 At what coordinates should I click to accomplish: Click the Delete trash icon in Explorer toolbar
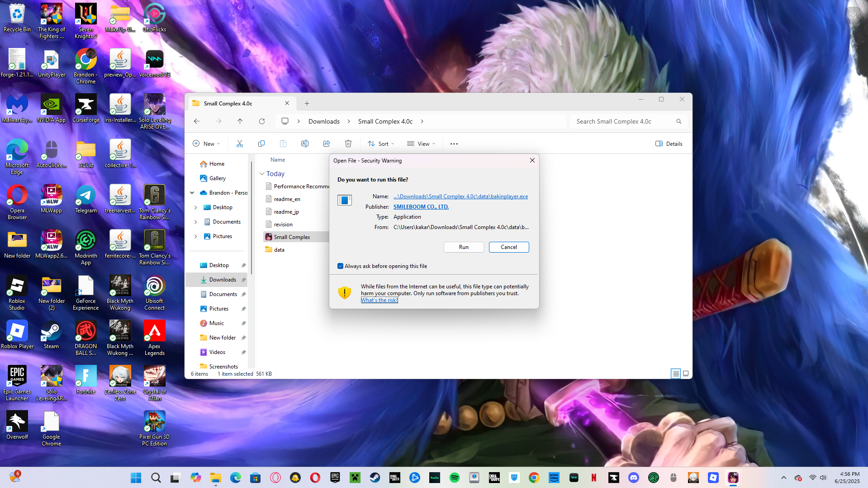click(x=348, y=144)
